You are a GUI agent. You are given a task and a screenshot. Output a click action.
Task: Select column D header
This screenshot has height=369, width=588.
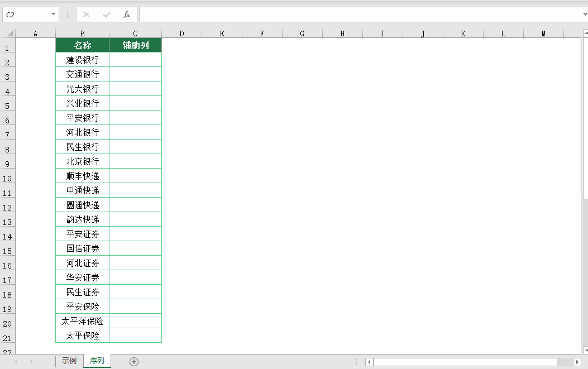(x=182, y=33)
